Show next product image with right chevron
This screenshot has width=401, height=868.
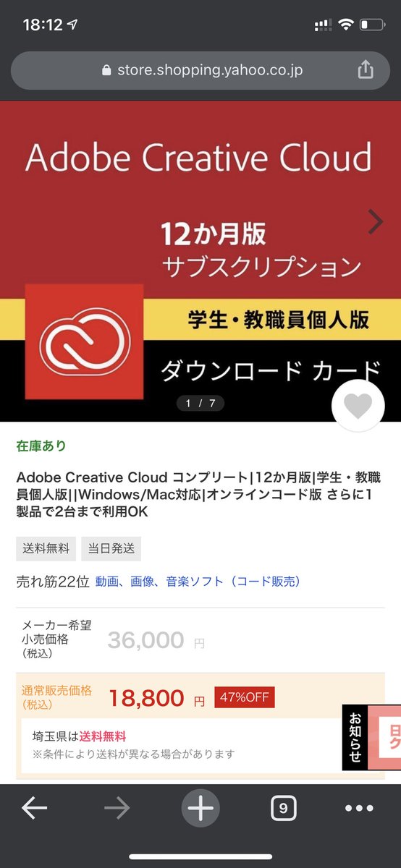[x=376, y=222]
